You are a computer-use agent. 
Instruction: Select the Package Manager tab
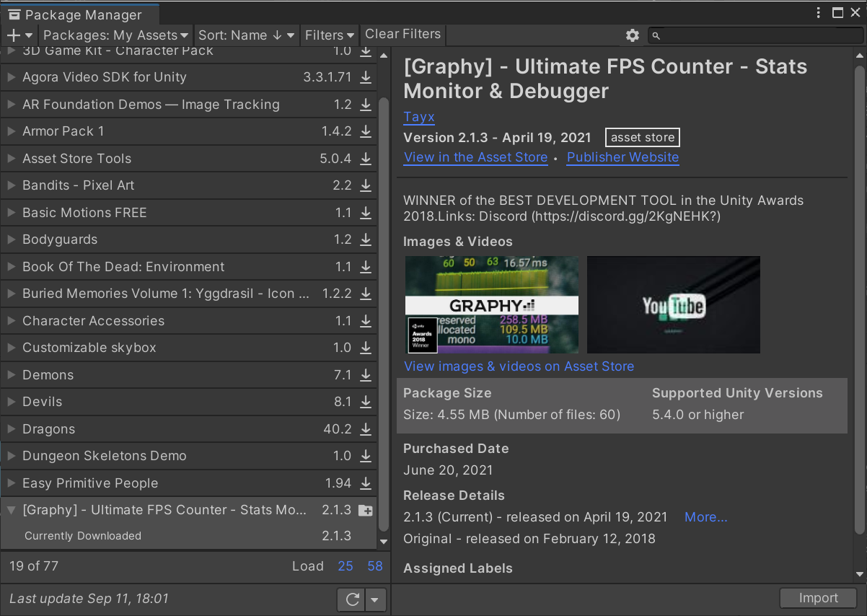[79, 14]
